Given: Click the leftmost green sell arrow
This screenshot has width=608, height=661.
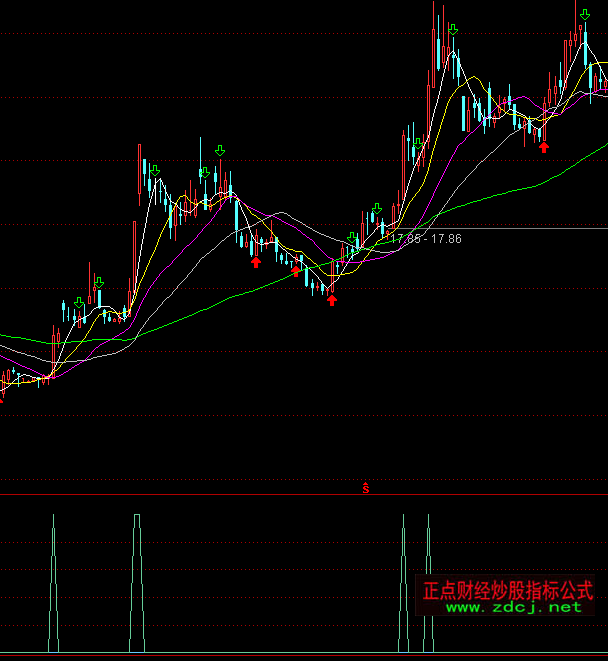Looking at the screenshot, I should tap(79, 303).
